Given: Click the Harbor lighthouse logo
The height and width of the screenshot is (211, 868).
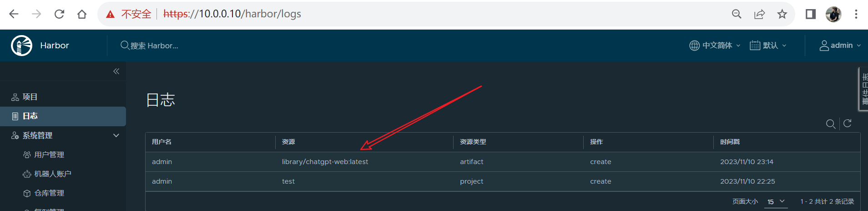Looking at the screenshot, I should click(21, 46).
